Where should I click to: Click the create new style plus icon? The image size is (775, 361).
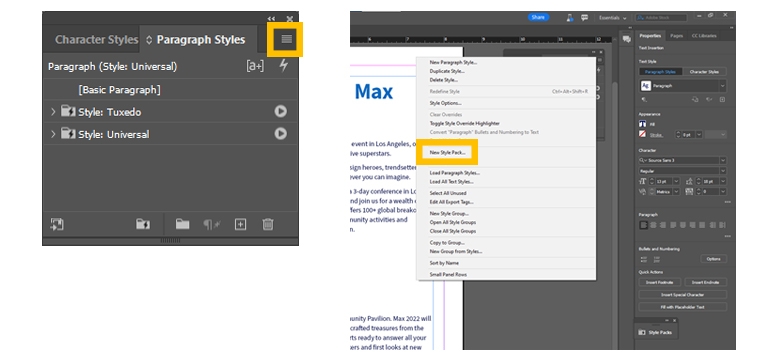240,225
